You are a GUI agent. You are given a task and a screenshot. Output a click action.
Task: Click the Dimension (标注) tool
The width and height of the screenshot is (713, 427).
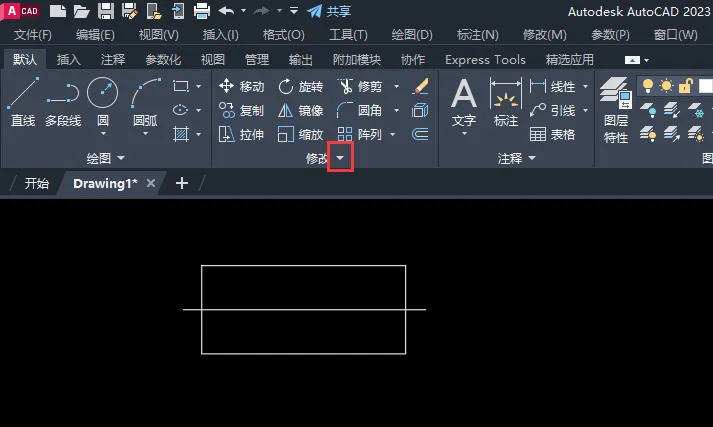tap(506, 102)
